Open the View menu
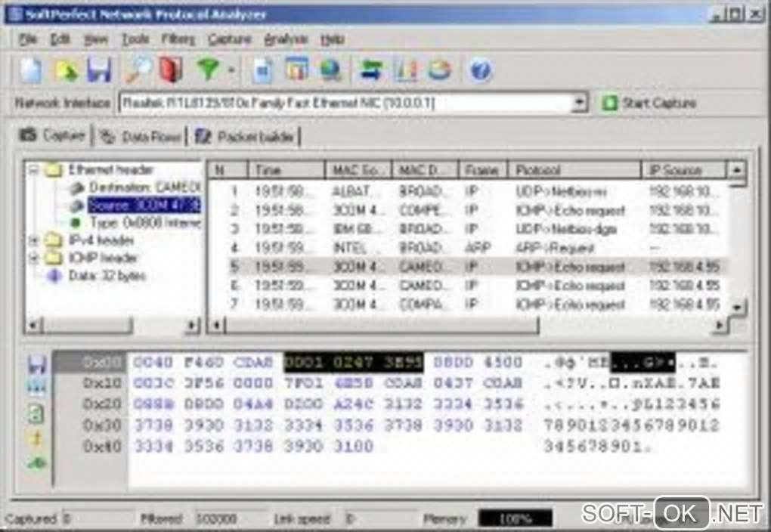This screenshot has width=771, height=532. (95, 39)
